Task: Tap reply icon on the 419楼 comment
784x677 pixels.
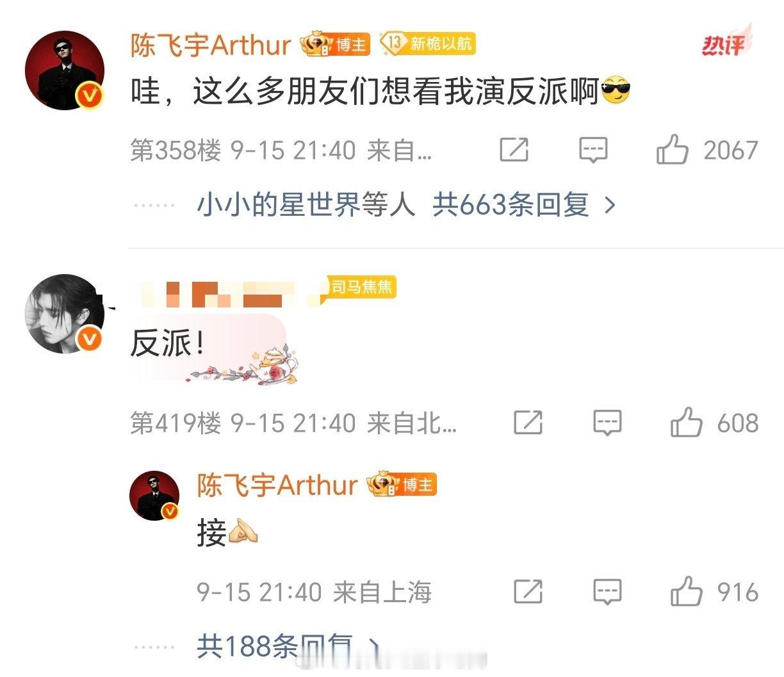Action: 607,423
